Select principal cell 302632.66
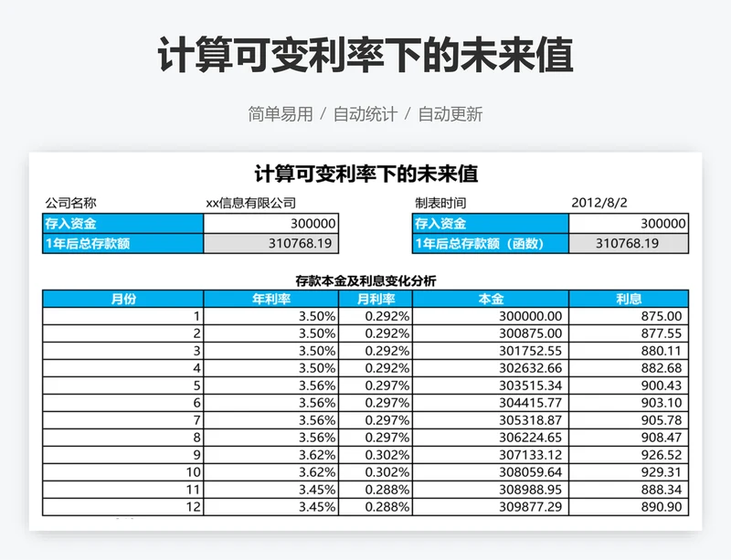This screenshot has width=731, height=560. pos(491,368)
